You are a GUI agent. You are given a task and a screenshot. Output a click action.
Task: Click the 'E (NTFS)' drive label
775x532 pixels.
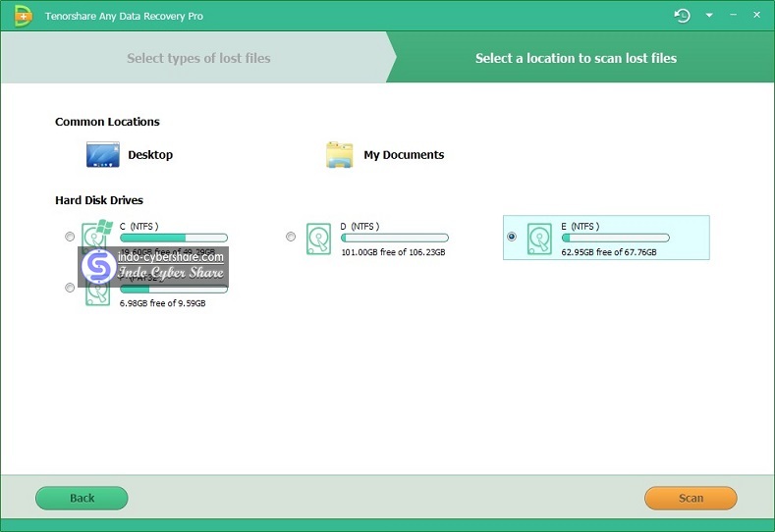pyautogui.click(x=581, y=226)
